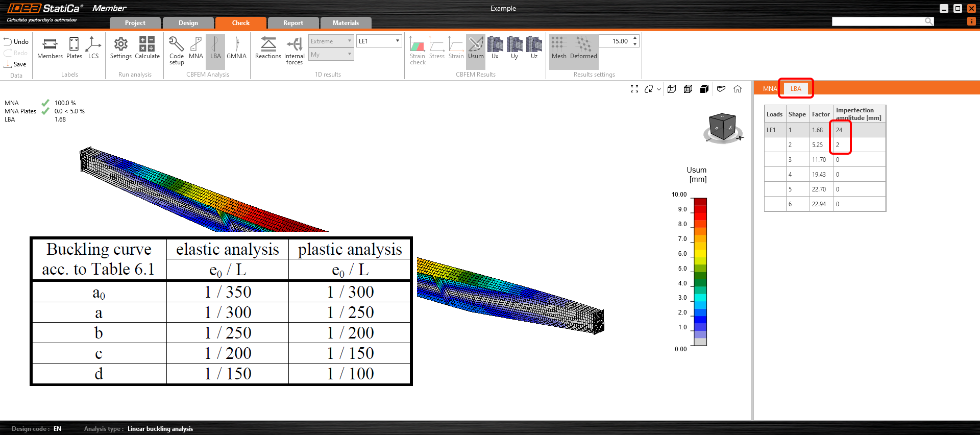The height and width of the screenshot is (435, 980).
Task: Click the imperfection amplitude cell with 24
Action: coord(841,130)
